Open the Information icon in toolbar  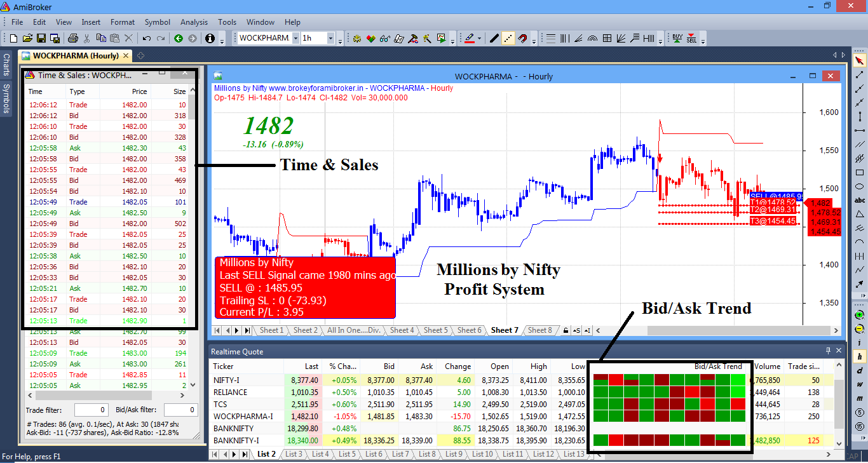210,38
